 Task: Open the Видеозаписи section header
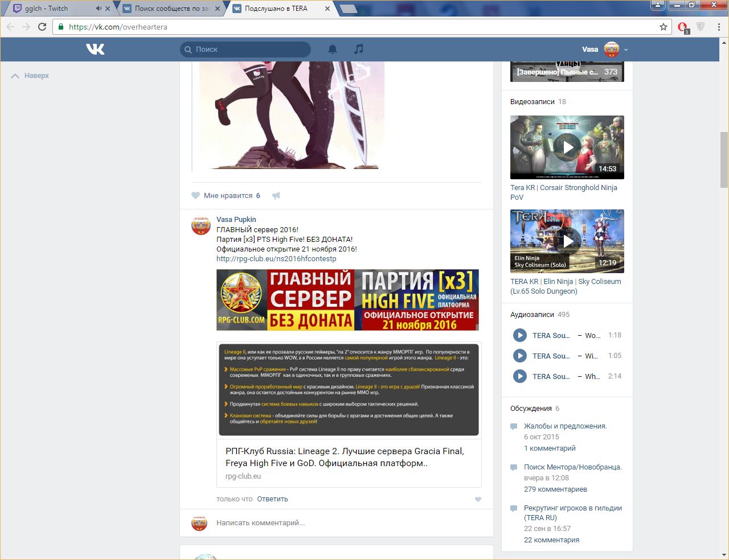point(533,102)
